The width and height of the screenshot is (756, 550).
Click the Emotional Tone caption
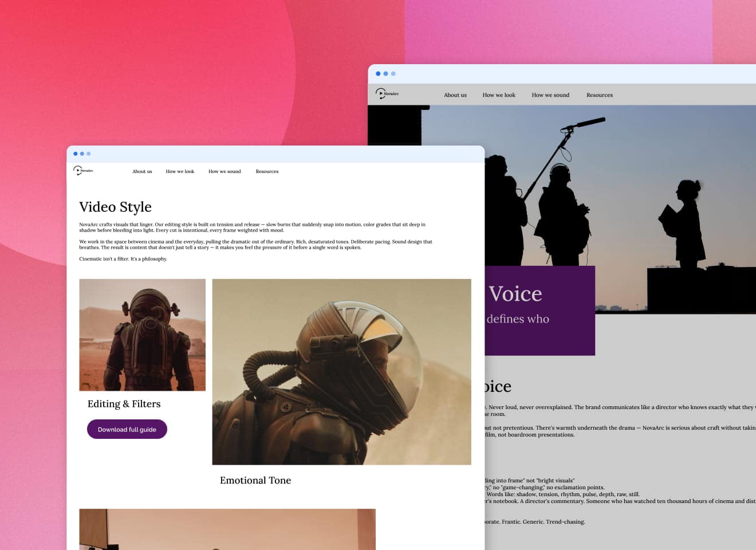[x=255, y=481]
